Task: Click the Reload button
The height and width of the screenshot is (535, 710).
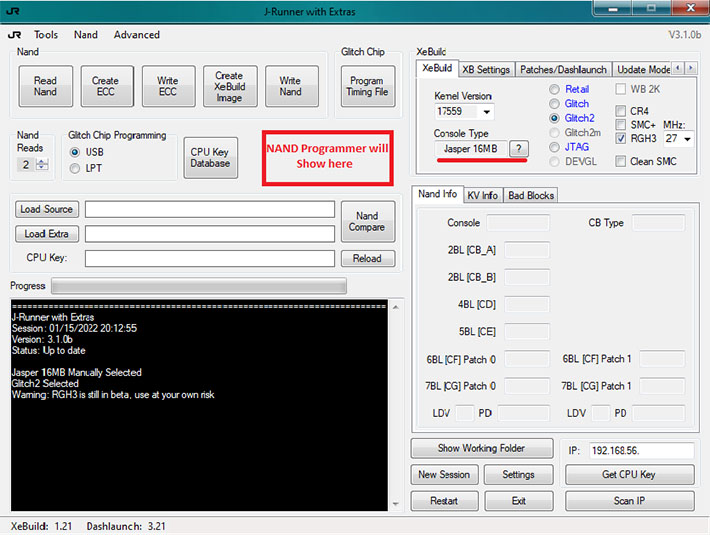Action: coord(367,258)
